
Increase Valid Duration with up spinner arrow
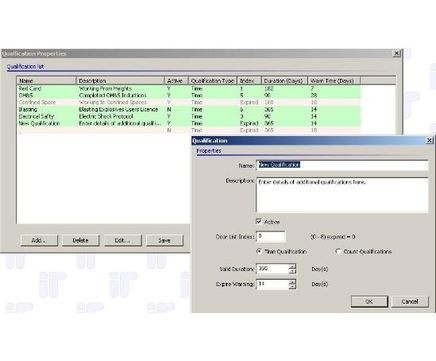[x=292, y=266]
